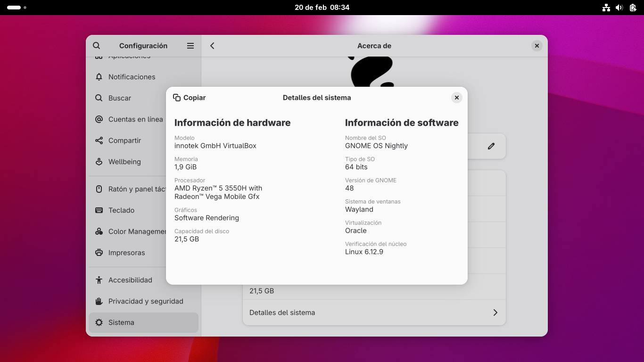
Task: Click the Accesibilidad person icon
Action: (x=99, y=280)
